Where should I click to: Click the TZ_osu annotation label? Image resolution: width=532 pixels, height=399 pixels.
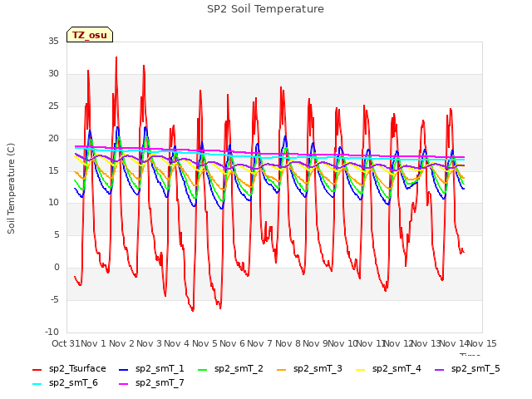90,35
